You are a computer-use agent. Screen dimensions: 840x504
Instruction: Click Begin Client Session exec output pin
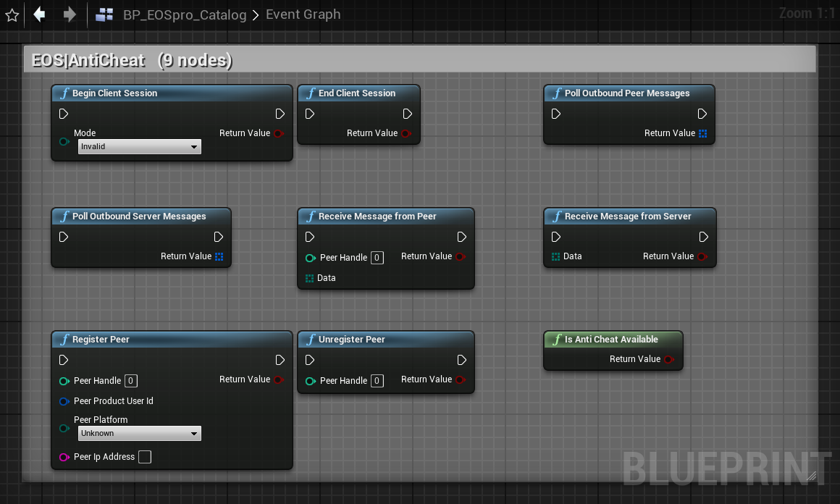click(x=280, y=114)
